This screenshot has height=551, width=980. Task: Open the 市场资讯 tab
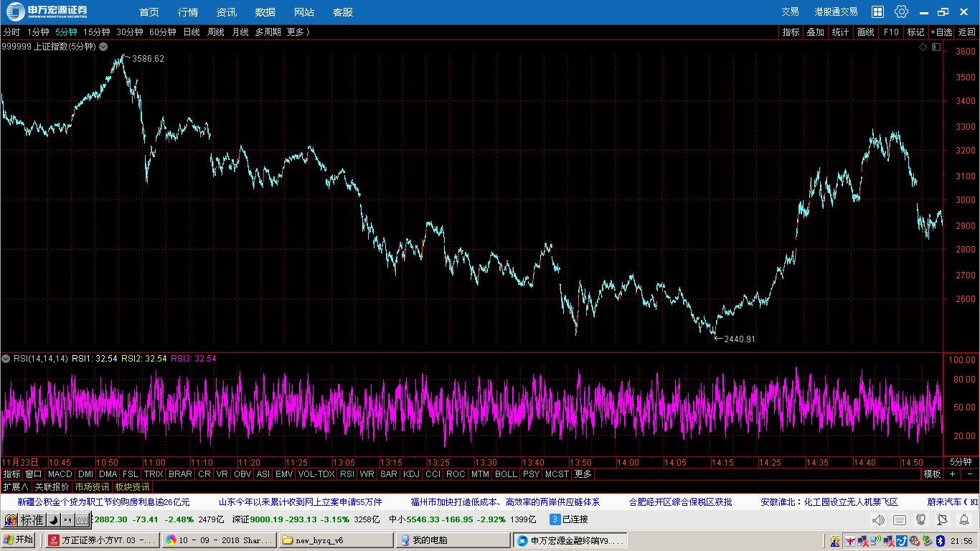pyautogui.click(x=92, y=487)
